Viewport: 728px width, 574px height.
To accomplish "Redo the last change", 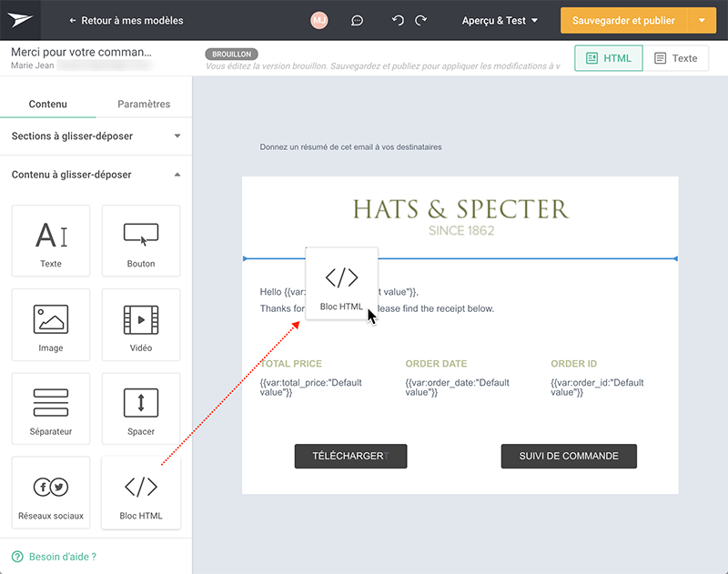I will 420,20.
